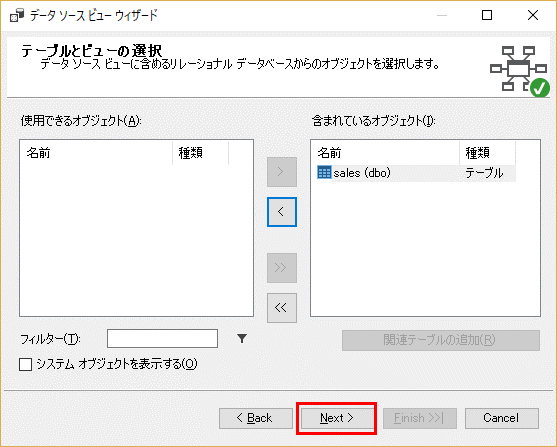Viewport: 557px width, 447px height.
Task: Enable システム オブジェクトを表示する checkbox
Action: (26, 364)
